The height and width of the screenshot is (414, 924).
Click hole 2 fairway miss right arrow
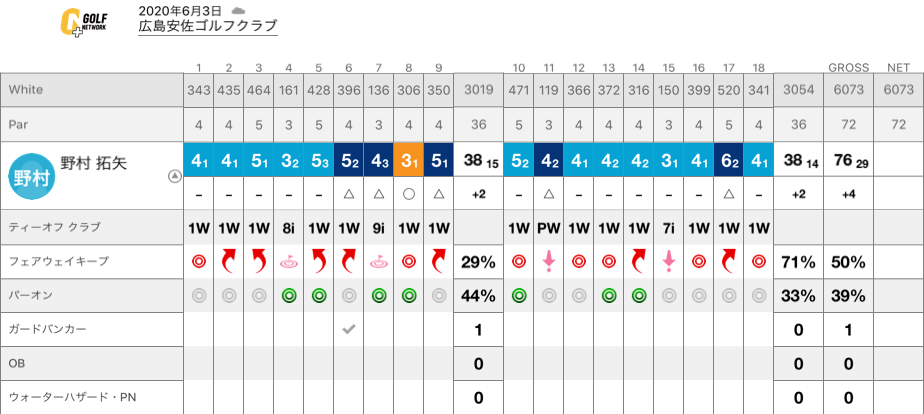(229, 262)
